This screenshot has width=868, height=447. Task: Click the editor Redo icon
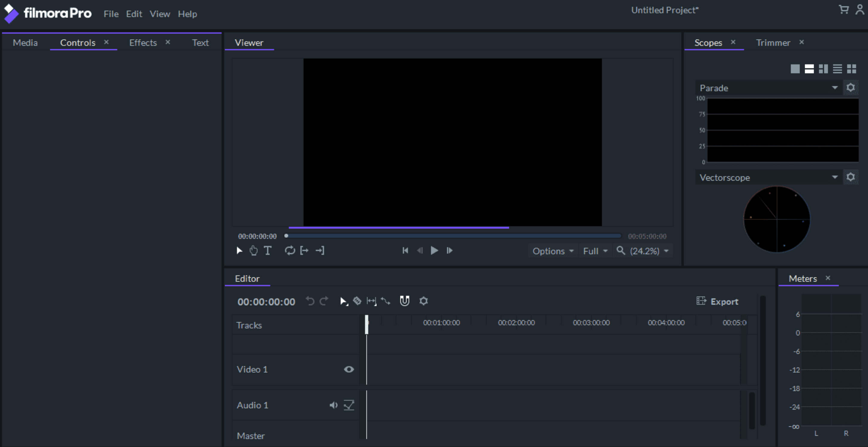tap(324, 301)
